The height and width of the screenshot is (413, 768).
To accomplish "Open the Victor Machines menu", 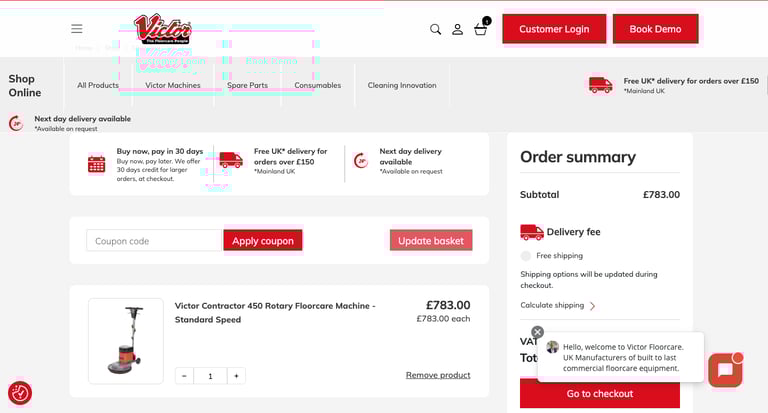I will click(x=172, y=85).
